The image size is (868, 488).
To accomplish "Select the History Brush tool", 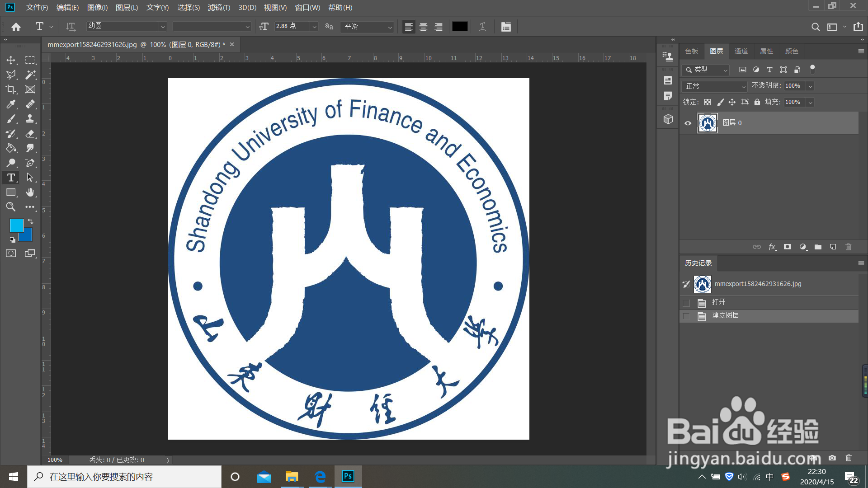I will [11, 134].
